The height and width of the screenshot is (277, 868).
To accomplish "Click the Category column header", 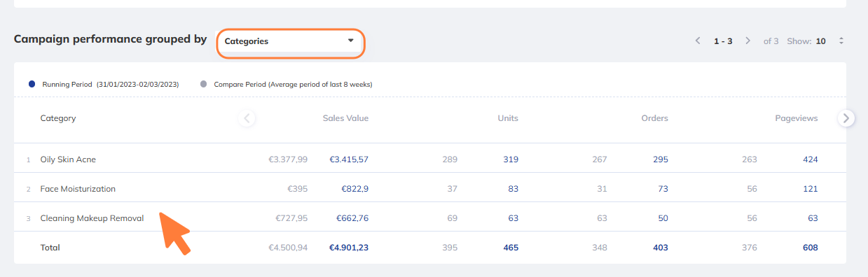I will [x=58, y=118].
